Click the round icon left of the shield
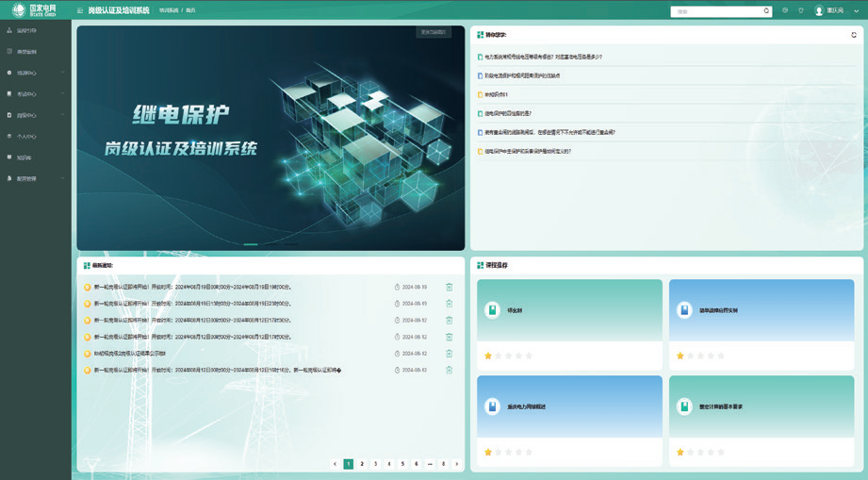Screen dimensions: 868x480 pos(785,11)
